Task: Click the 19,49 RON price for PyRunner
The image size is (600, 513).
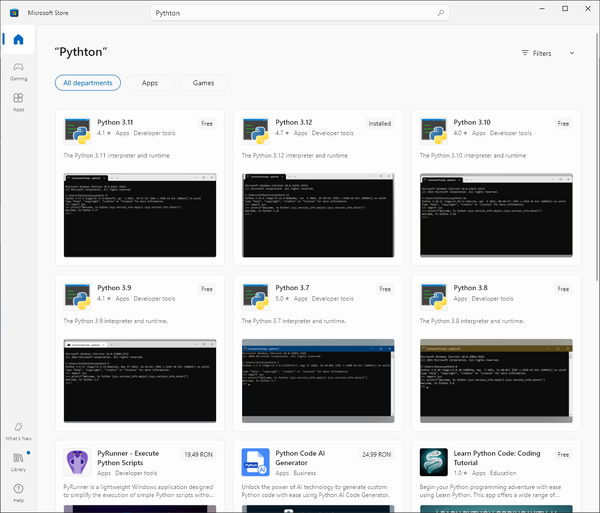Action: [198, 454]
